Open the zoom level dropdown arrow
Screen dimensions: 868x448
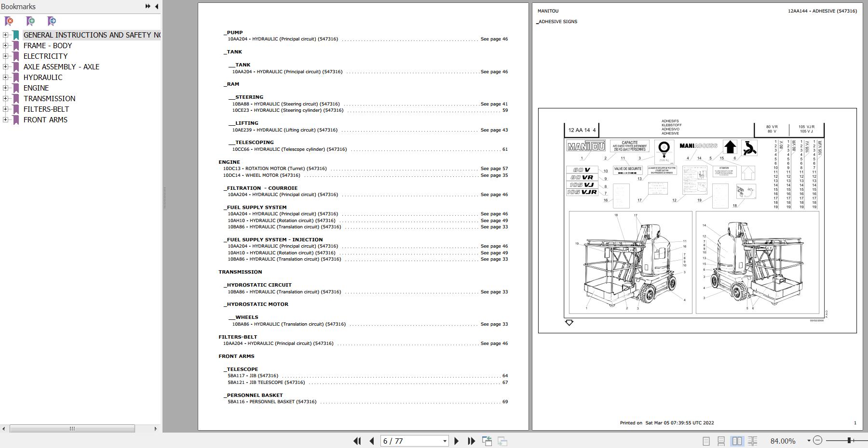click(x=809, y=441)
